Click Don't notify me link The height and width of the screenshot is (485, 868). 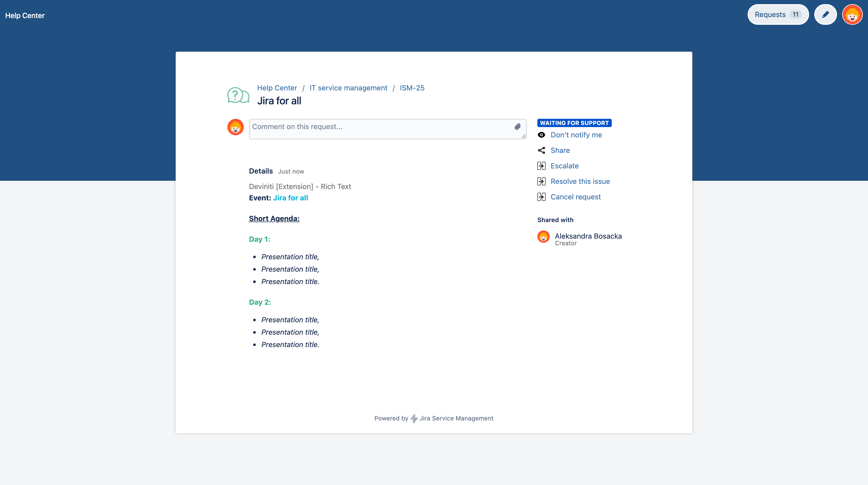(x=576, y=135)
